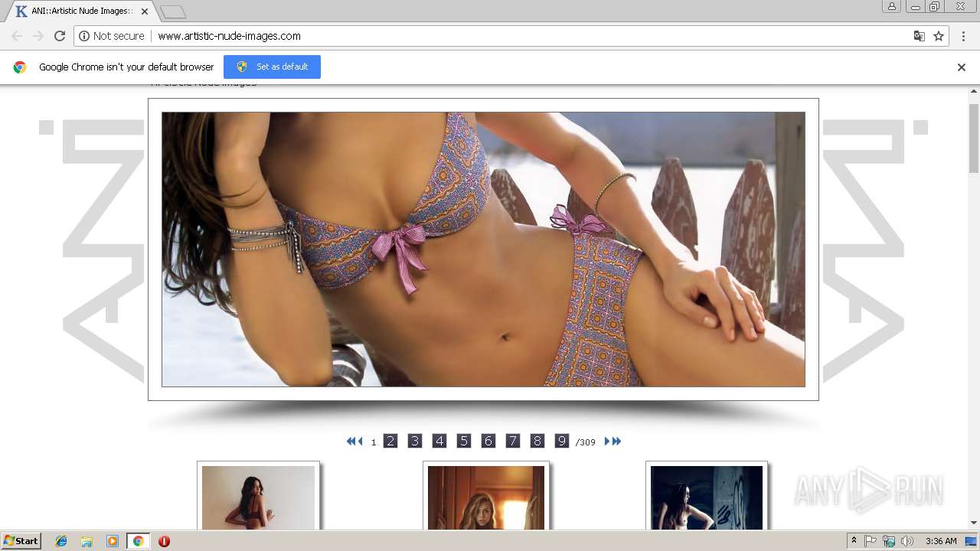Viewport: 980px width, 551px height.
Task: Bookmark this page with the star icon
Action: tap(939, 36)
